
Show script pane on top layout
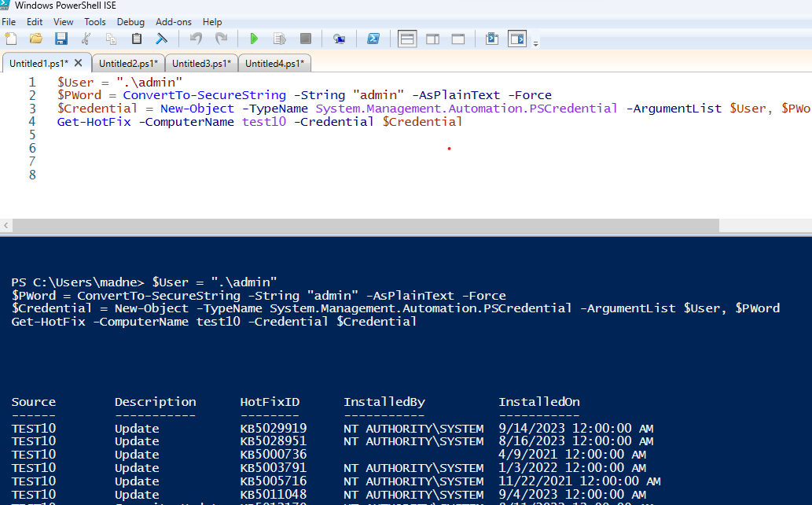[407, 39]
